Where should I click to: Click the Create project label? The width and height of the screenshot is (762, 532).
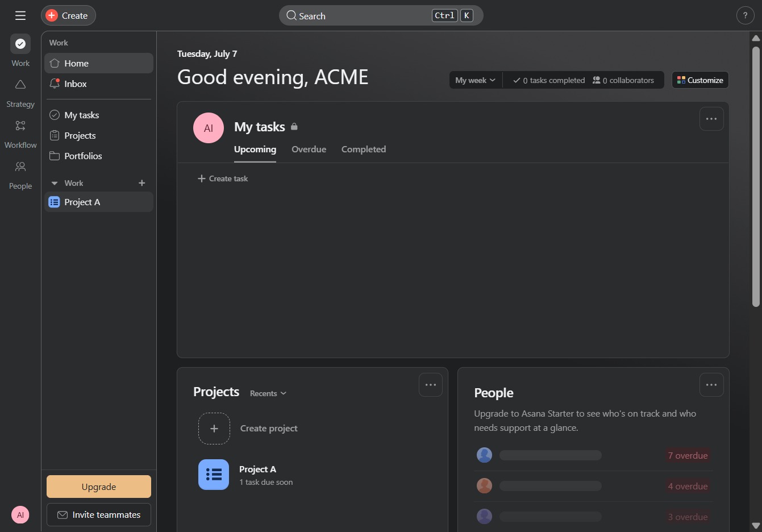click(269, 429)
